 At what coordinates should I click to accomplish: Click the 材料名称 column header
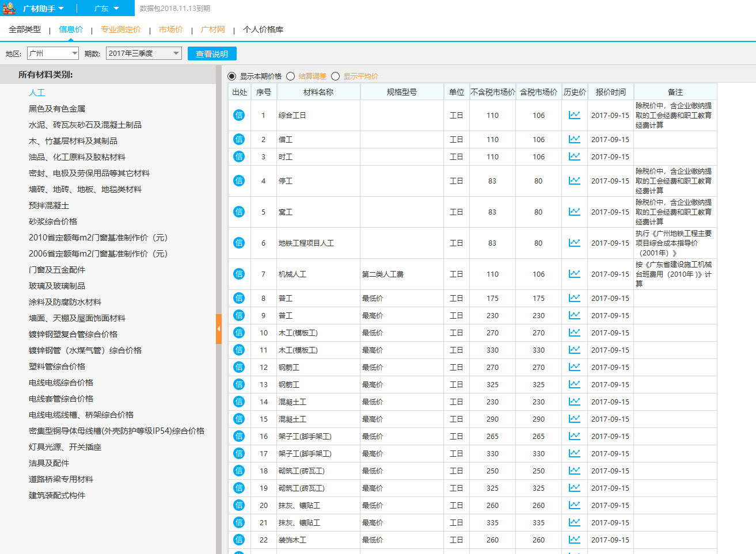click(318, 92)
